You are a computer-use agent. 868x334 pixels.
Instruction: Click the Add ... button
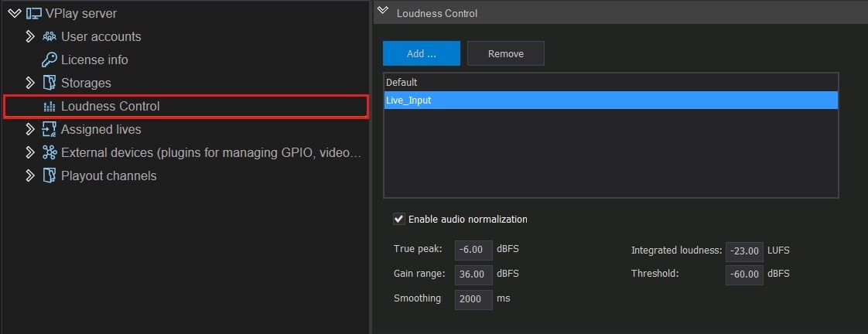pyautogui.click(x=422, y=53)
